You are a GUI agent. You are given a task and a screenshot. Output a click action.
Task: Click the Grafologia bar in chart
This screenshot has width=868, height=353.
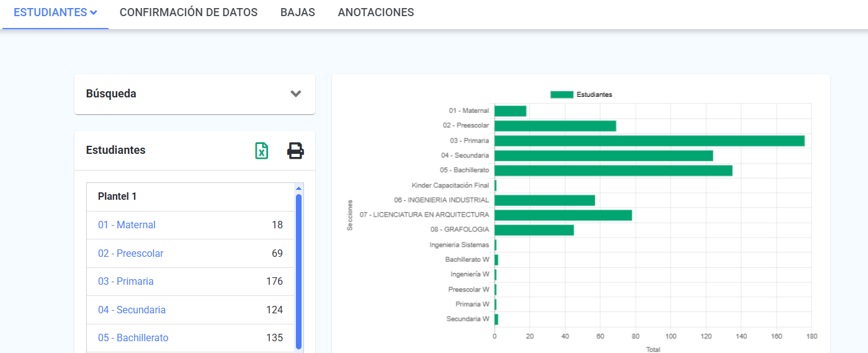pos(534,230)
